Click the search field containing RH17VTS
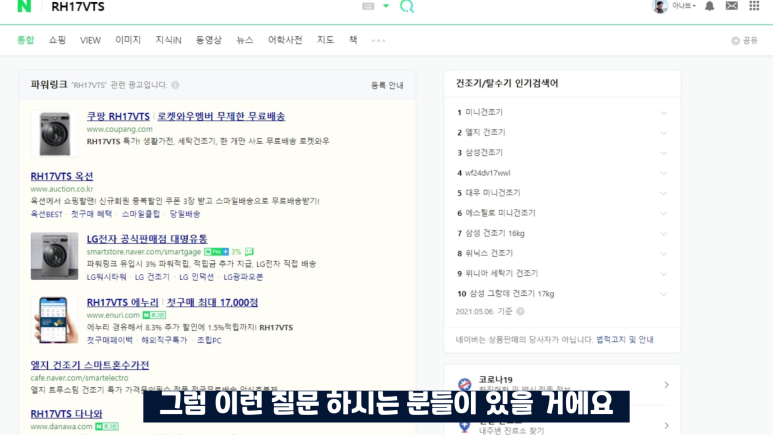Image resolution: width=773 pixels, height=435 pixels. coord(202,6)
